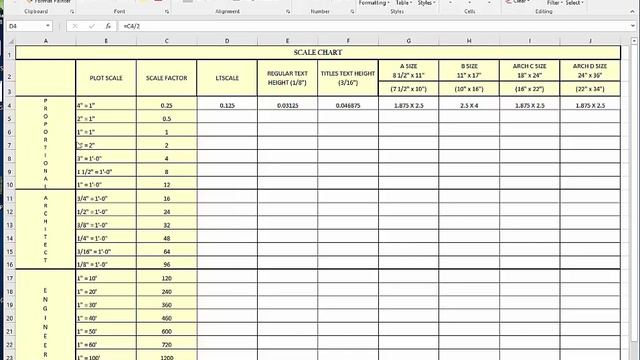Click the REGULAR TEXT HEIGHT (1/8") header
The height and width of the screenshot is (360, 640).
click(x=287, y=78)
